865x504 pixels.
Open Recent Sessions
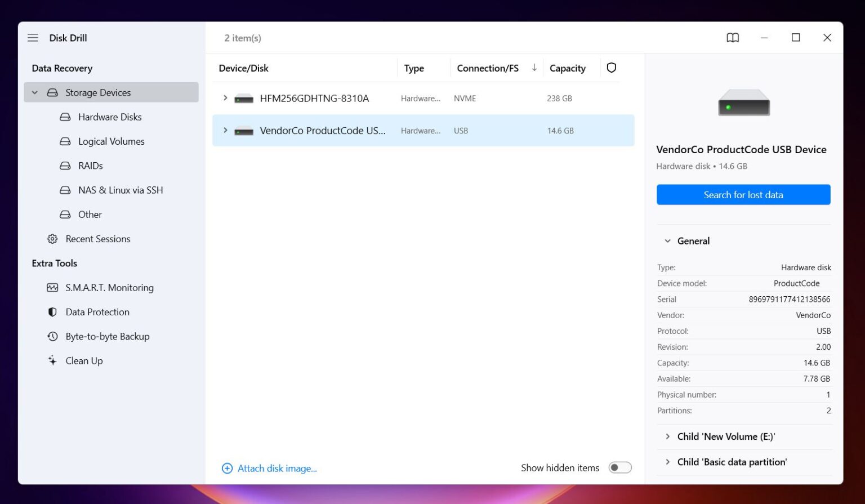98,239
